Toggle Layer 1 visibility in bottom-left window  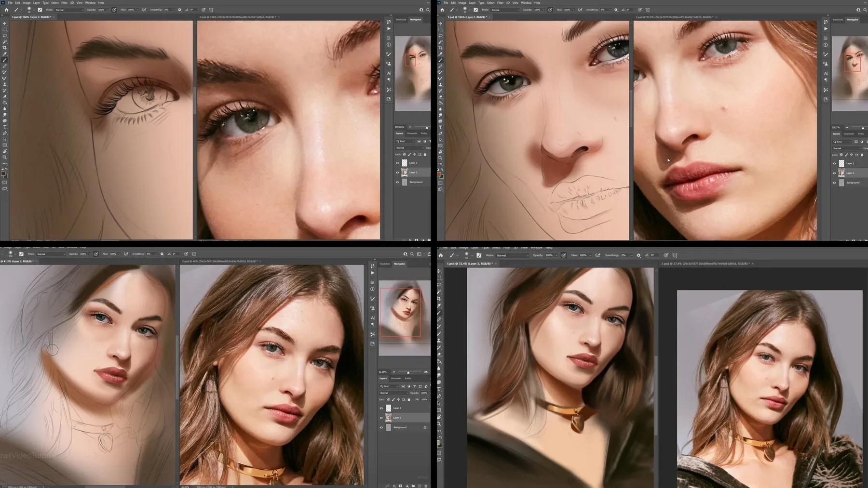[381, 408]
